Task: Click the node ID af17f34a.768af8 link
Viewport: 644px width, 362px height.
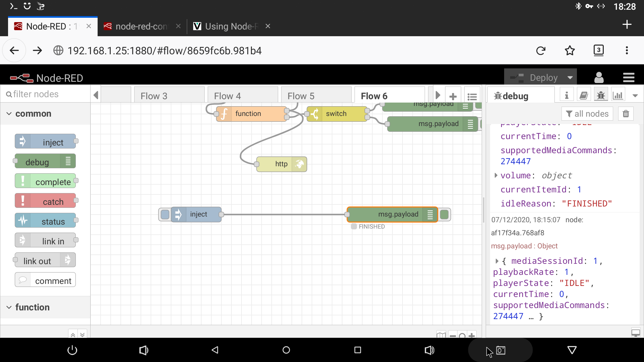Action: [x=518, y=233]
